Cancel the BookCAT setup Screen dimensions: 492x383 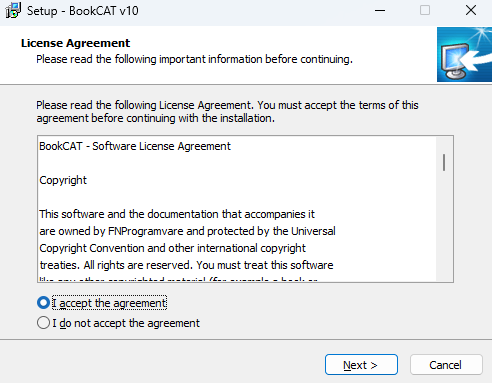click(x=446, y=365)
